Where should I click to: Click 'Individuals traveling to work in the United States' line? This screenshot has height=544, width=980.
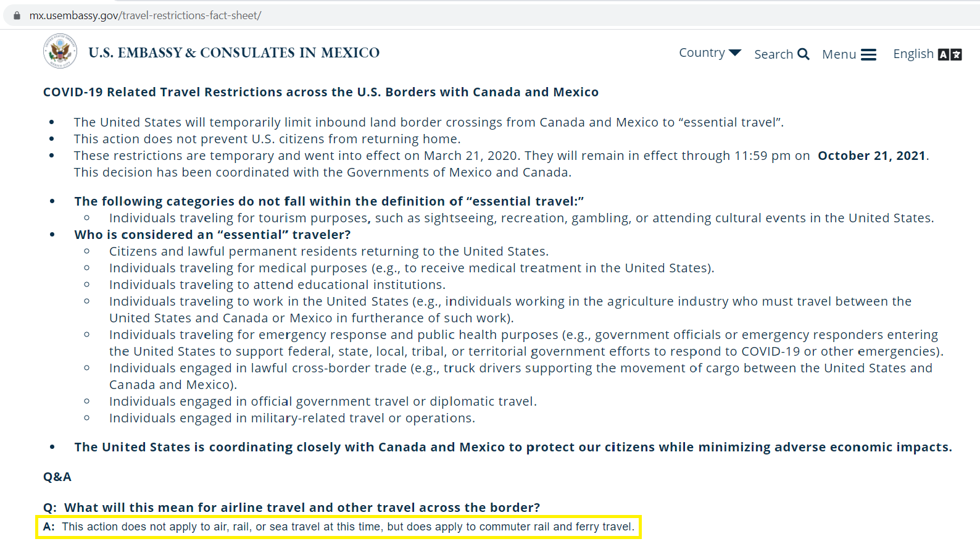(510, 309)
